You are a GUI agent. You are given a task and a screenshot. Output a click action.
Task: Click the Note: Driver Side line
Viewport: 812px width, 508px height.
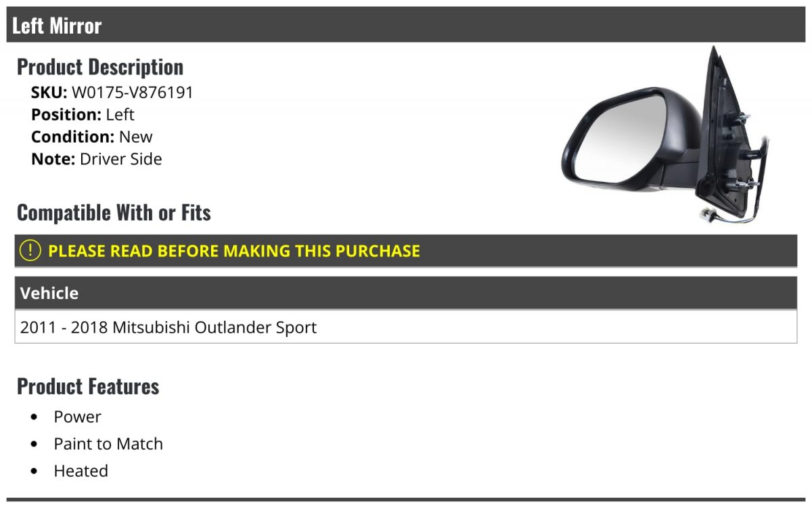coord(97,159)
